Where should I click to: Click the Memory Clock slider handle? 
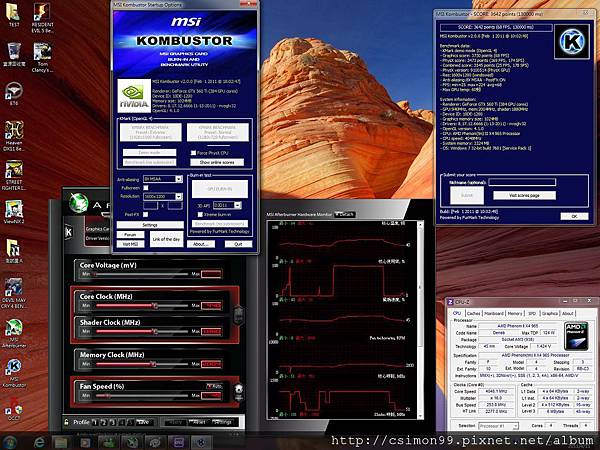click(x=153, y=364)
